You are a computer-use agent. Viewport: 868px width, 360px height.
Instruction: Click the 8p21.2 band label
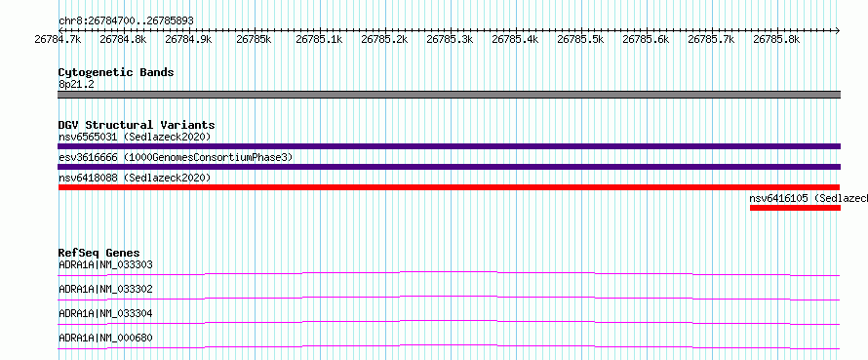(75, 84)
